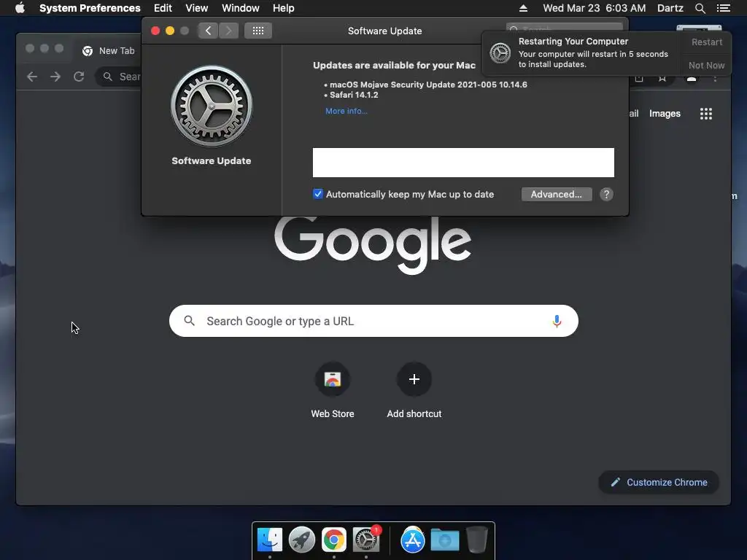Open the Window menu
747x560 pixels.
(241, 8)
